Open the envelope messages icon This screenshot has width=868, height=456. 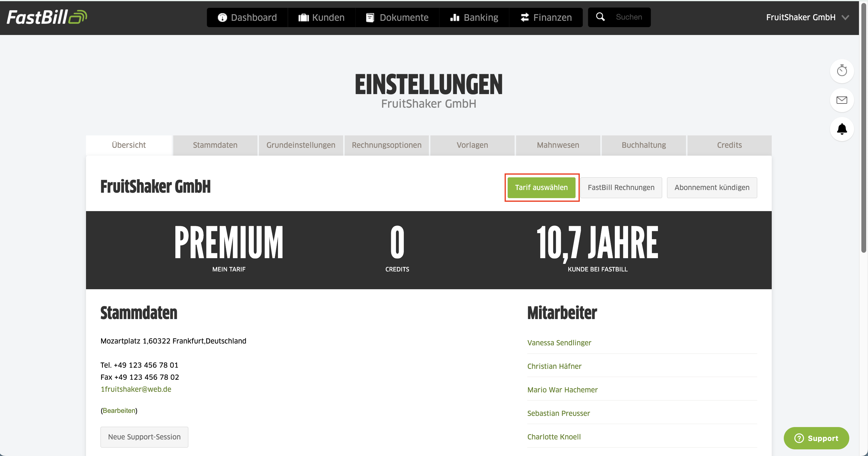[842, 100]
